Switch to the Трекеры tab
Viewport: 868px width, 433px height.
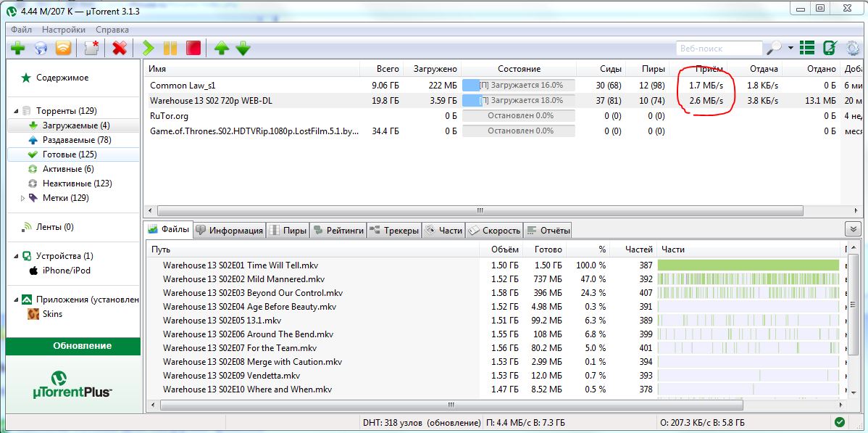click(x=394, y=231)
